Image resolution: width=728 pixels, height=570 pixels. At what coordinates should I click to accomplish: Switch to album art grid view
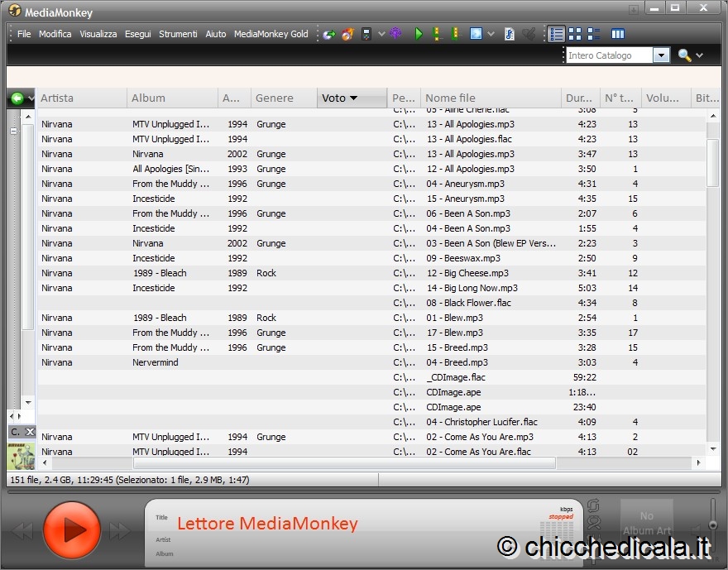tap(575, 34)
